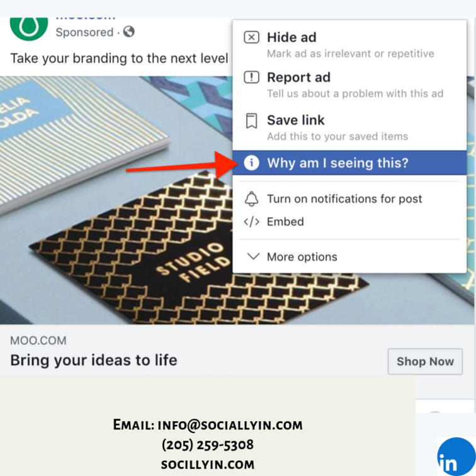Click the notification bell icon
476x476 pixels.
pyautogui.click(x=251, y=199)
